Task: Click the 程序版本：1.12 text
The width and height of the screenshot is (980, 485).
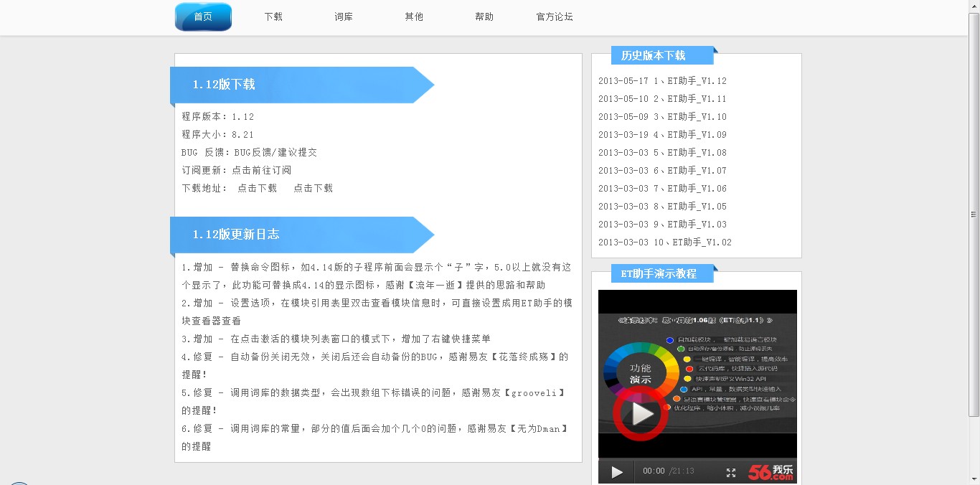Action: click(218, 117)
